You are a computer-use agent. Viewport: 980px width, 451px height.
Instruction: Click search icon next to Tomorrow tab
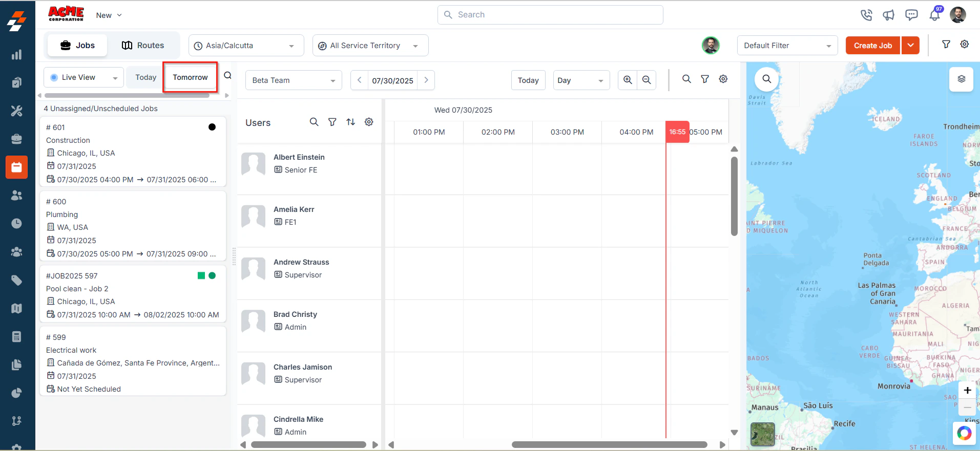pos(228,76)
